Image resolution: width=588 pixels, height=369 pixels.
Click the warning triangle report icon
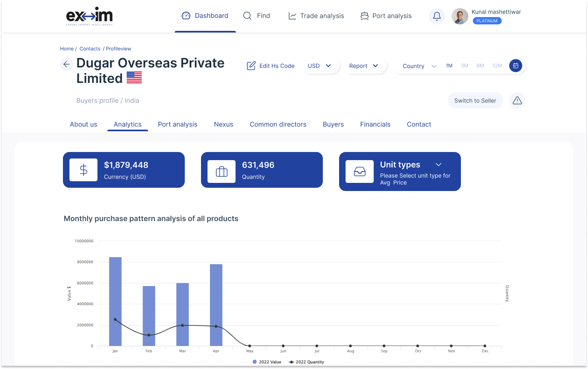[x=517, y=100]
